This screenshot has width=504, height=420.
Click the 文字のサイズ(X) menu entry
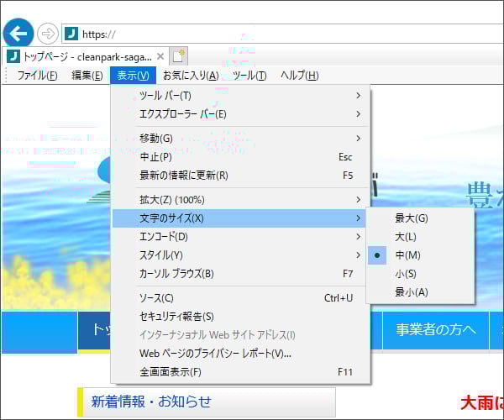(x=239, y=218)
